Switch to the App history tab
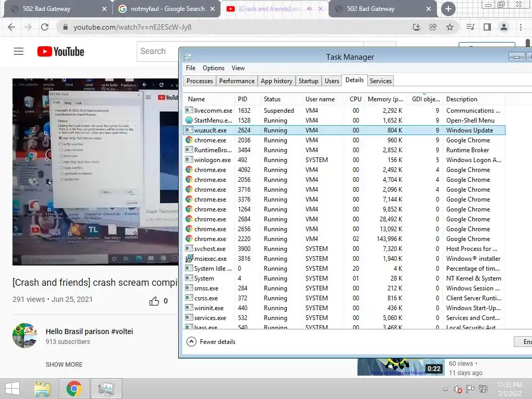 (276, 81)
